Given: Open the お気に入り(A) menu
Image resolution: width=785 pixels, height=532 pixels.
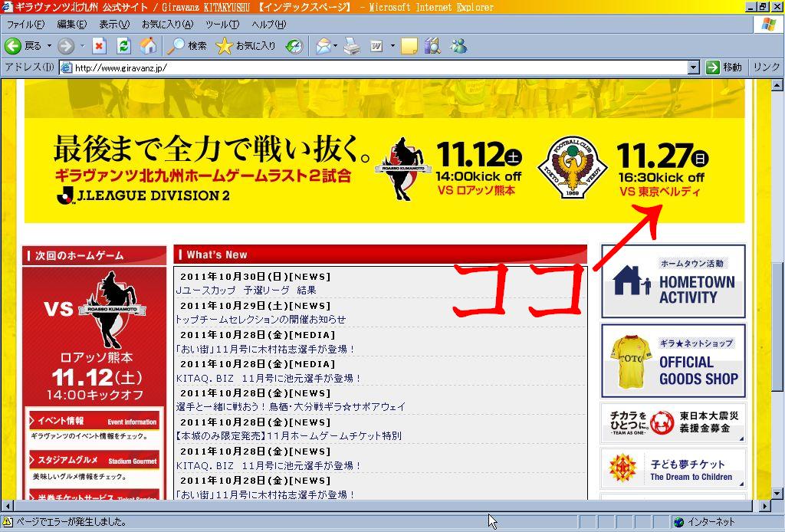Looking at the screenshot, I should (x=167, y=24).
